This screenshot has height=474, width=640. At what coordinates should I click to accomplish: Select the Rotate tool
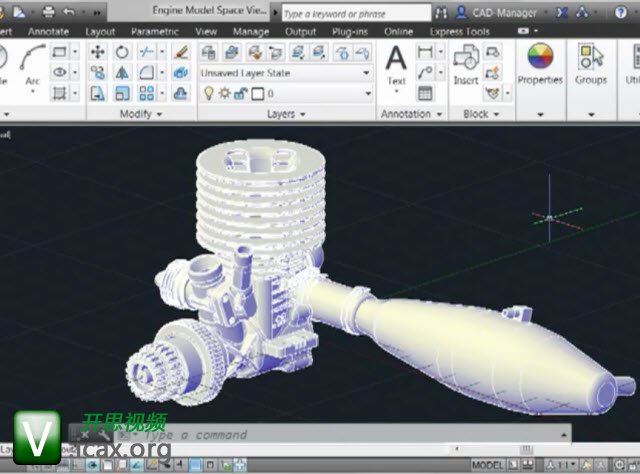pyautogui.click(x=122, y=52)
